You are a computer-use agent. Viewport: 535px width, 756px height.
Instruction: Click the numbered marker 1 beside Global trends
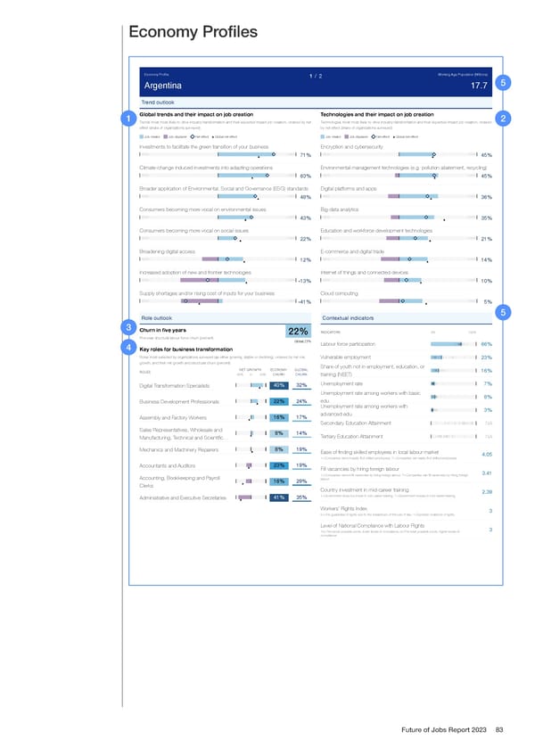coord(130,120)
